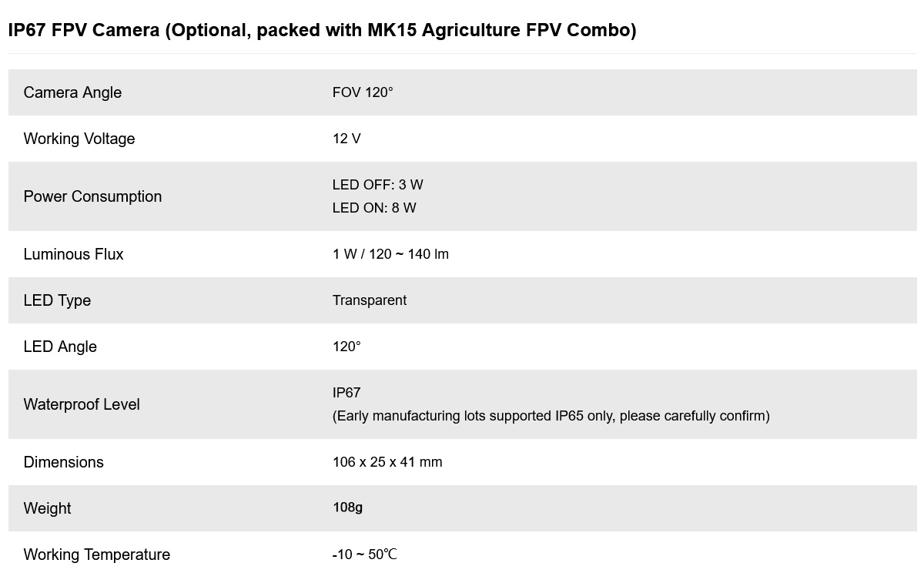Click the Luminous Flux label

pos(73,254)
